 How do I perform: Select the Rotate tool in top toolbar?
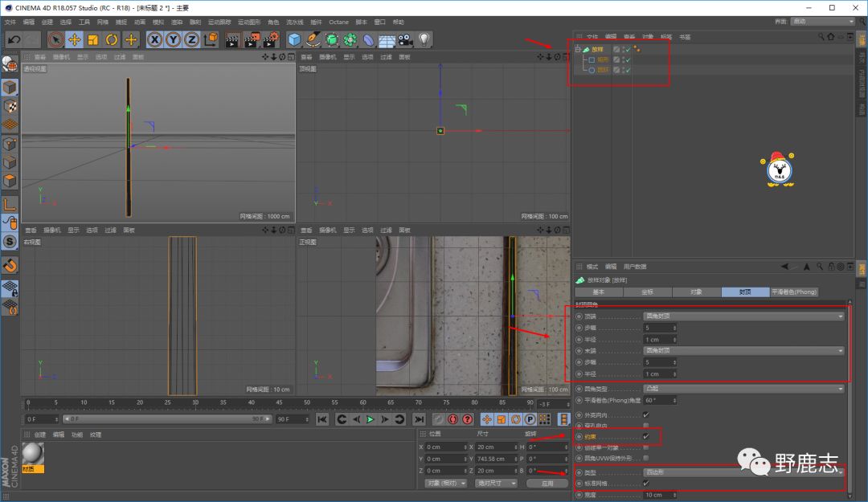click(112, 39)
